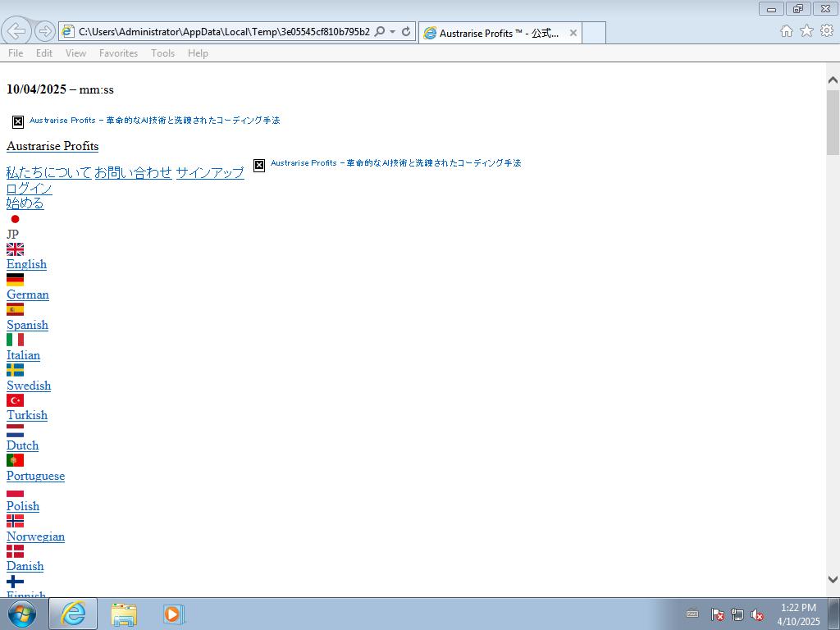Click the Swedish flag icon
This screenshot has width=840, height=630.
pyautogui.click(x=15, y=370)
